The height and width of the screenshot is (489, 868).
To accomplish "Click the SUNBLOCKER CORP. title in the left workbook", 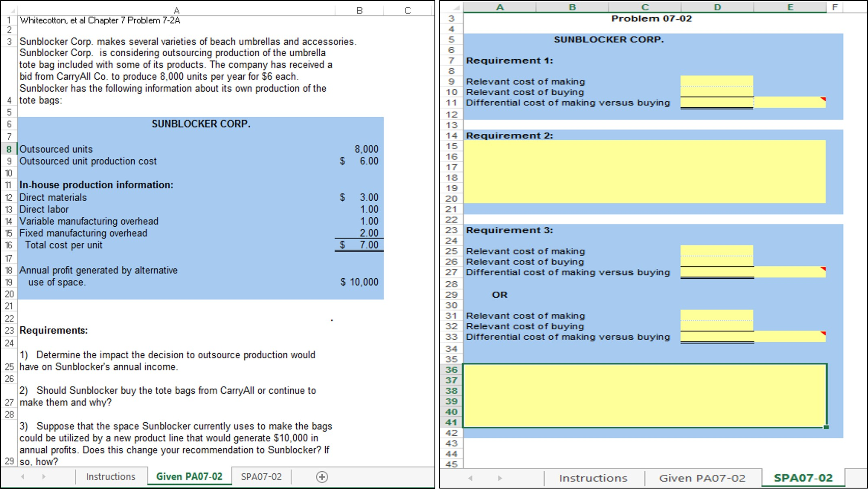I will (x=201, y=124).
